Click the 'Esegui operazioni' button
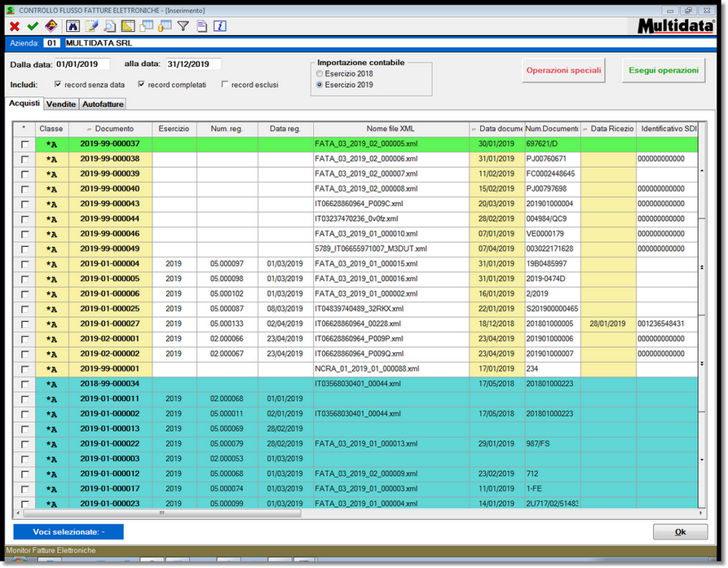 pyautogui.click(x=664, y=71)
